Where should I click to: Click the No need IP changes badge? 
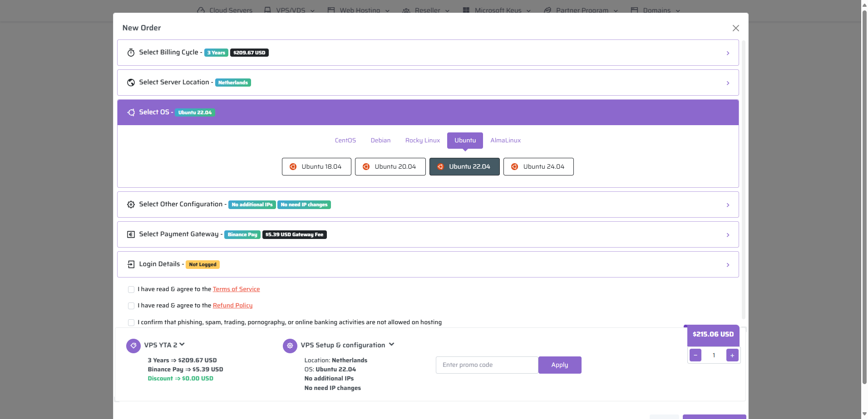(304, 205)
